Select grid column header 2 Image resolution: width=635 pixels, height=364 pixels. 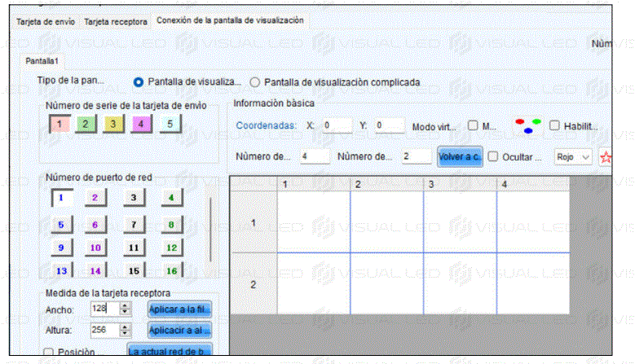click(x=386, y=184)
